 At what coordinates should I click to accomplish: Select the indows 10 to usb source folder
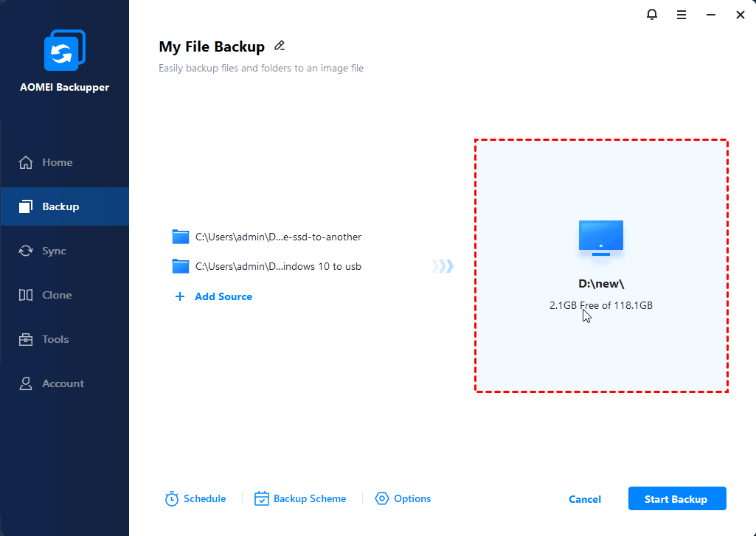(277, 266)
